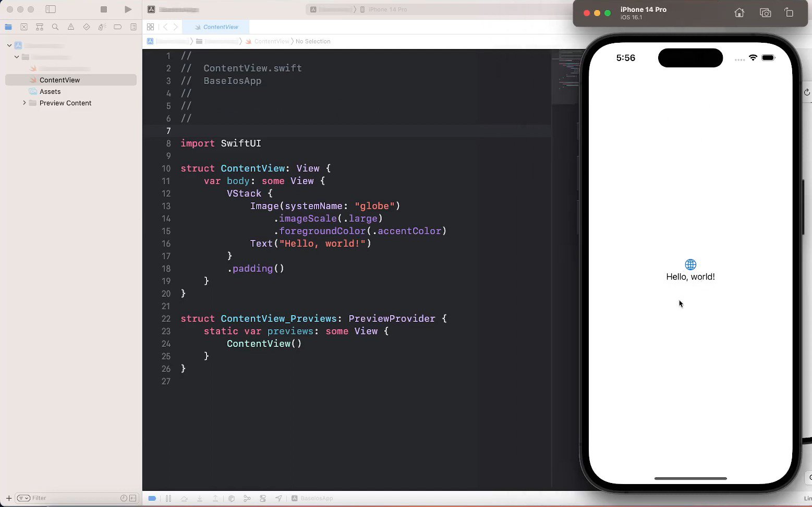
Task: Collapse the top-level project in navigator
Action: tap(9, 45)
